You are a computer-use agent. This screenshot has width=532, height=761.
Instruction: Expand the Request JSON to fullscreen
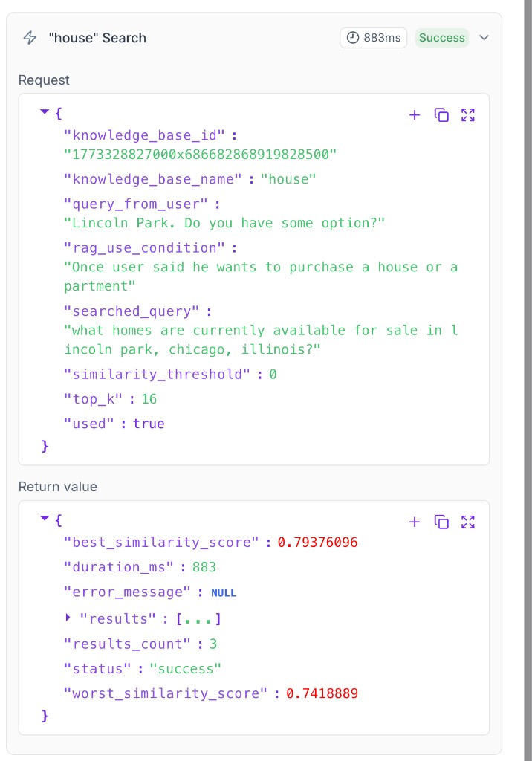pos(468,115)
